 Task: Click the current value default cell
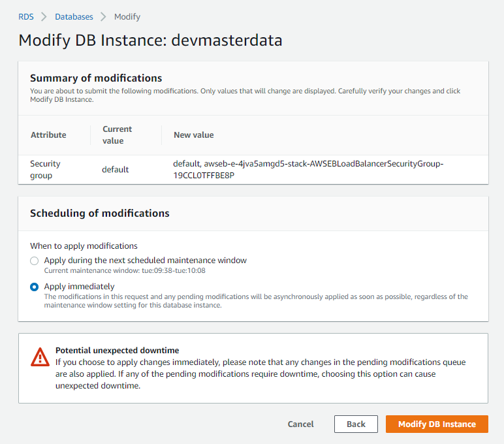point(116,169)
